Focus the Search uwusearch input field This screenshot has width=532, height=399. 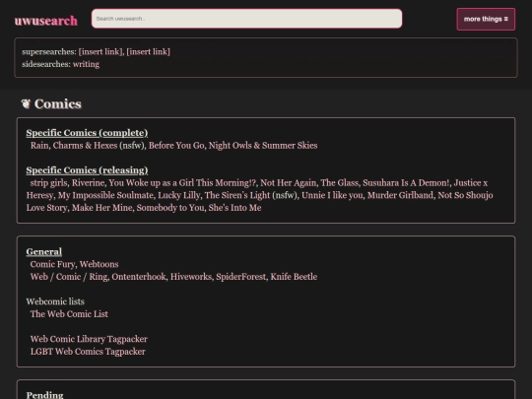246,19
